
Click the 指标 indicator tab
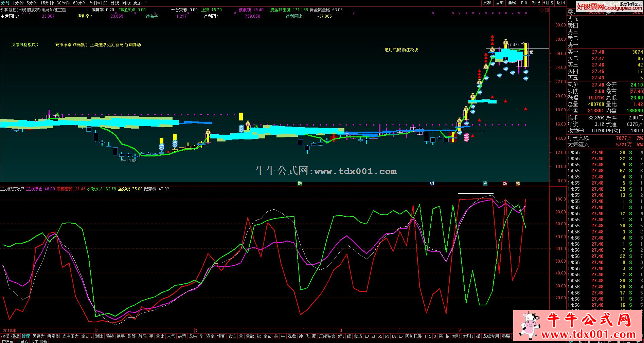click(x=5, y=336)
